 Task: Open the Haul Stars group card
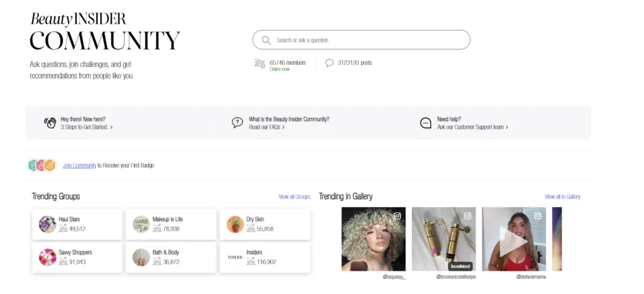click(x=77, y=224)
